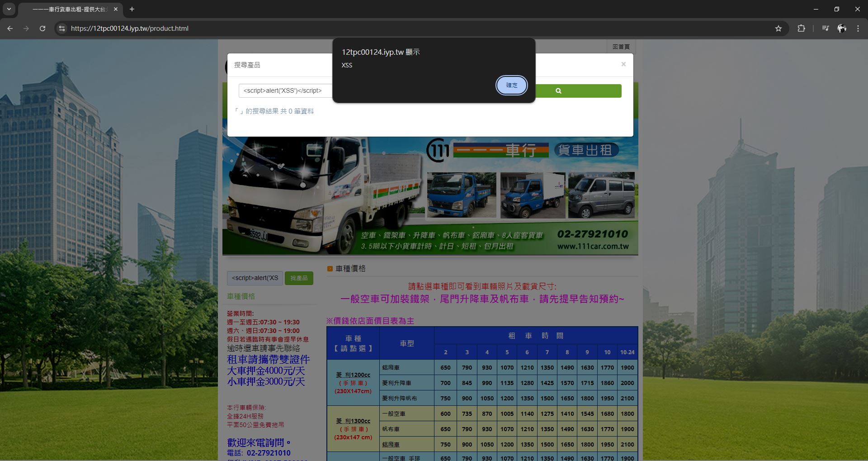Screen dimensions: 868x461
Task: Click the blue and white box truck thumbnail
Action: [533, 195]
